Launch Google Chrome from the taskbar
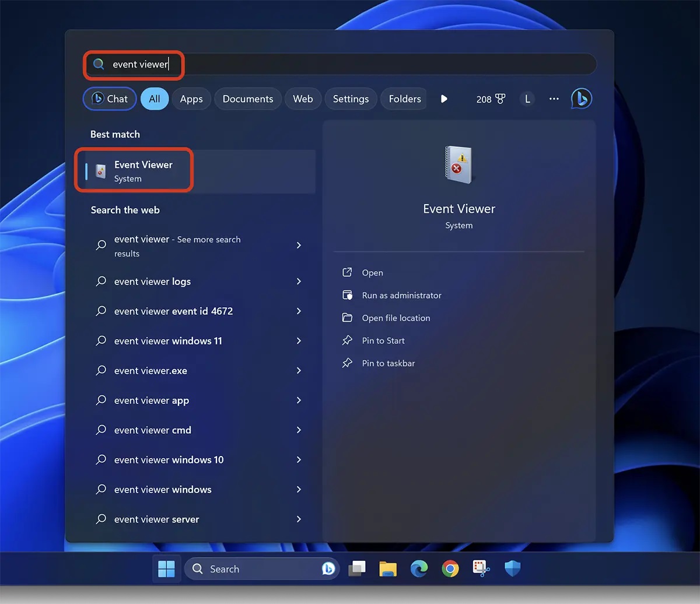 pos(450,569)
